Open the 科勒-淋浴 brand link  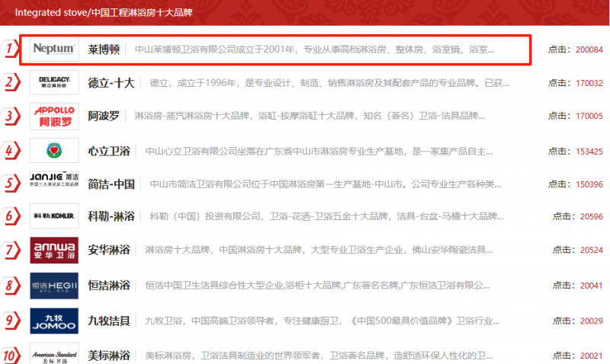[x=111, y=216]
